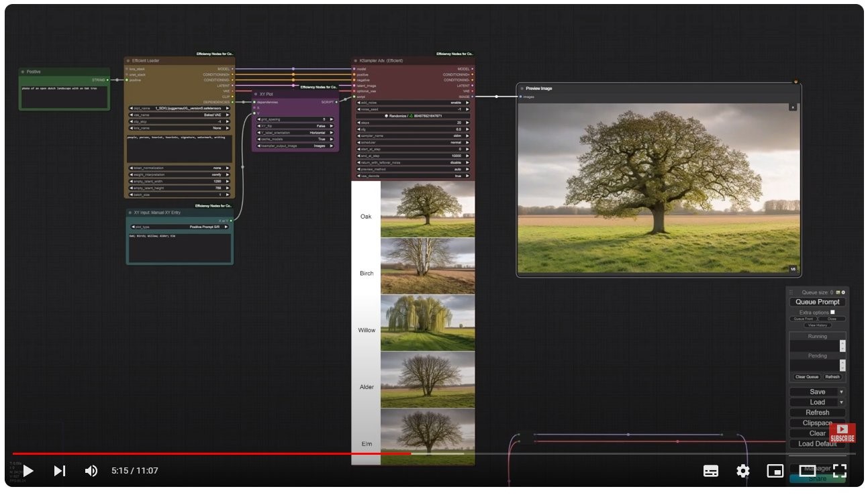
Task: Collapse the Positive node via its dot
Action: click(x=23, y=71)
